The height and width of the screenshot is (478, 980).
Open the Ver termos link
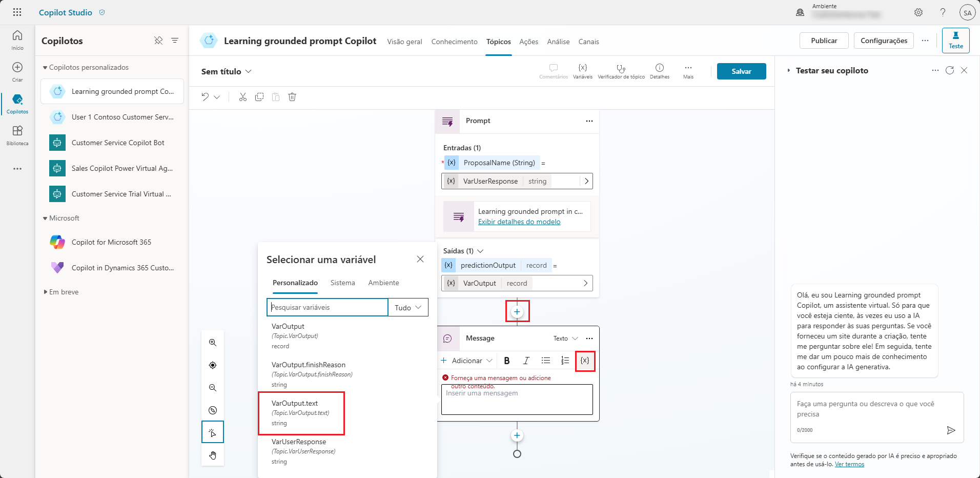(x=849, y=464)
